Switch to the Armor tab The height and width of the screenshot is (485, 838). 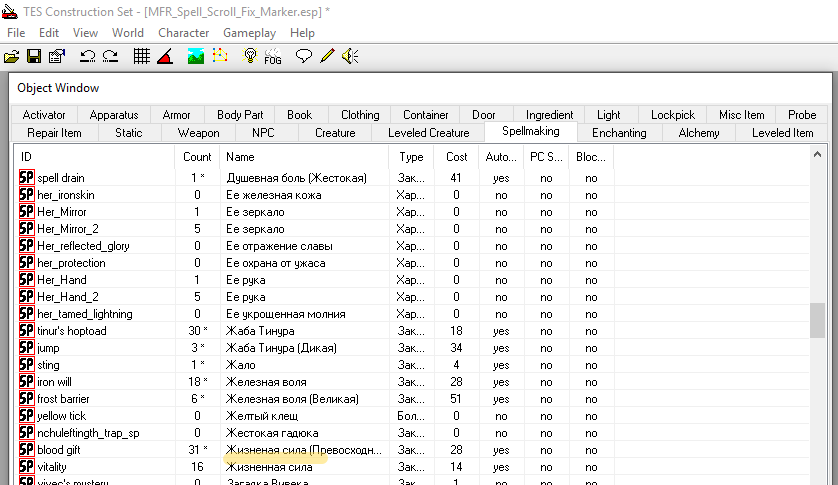click(176, 115)
